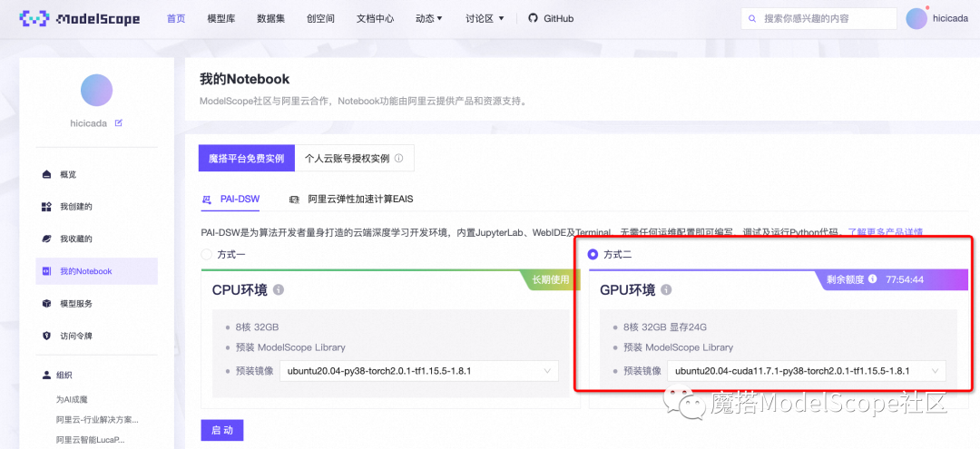Click info icon next to CPU环境

point(279,290)
